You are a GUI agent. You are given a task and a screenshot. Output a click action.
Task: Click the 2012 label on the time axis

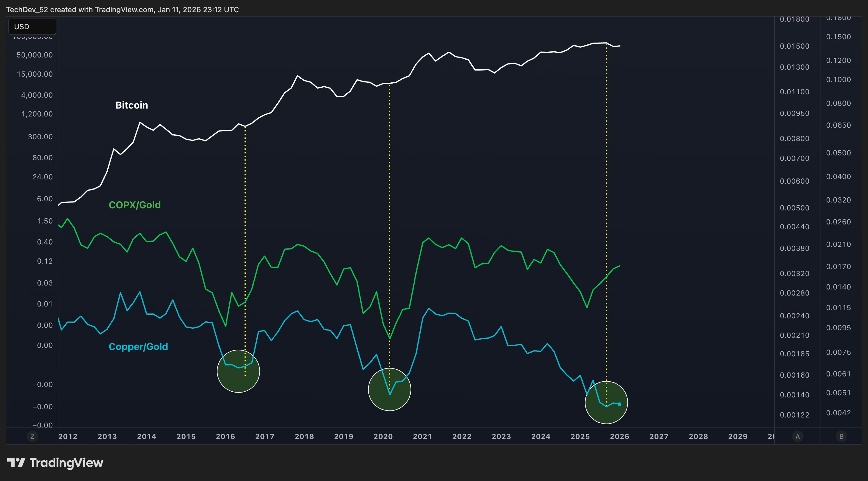(68, 437)
